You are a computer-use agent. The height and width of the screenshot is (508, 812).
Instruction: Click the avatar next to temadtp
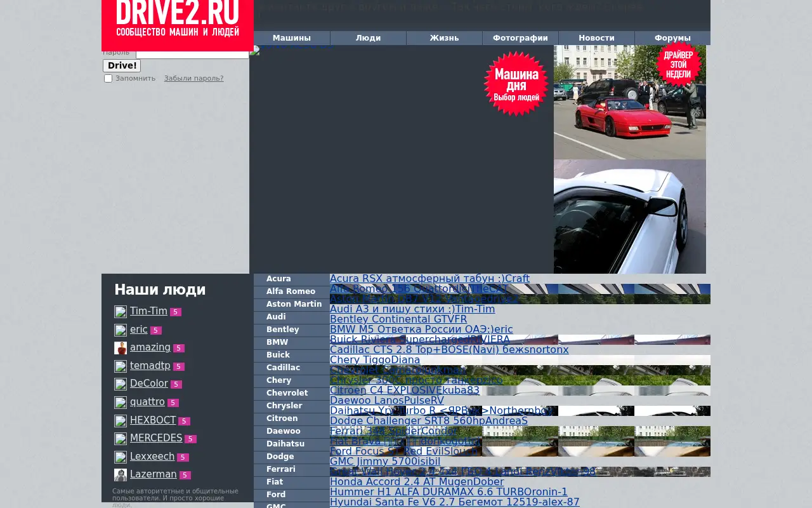(121, 366)
